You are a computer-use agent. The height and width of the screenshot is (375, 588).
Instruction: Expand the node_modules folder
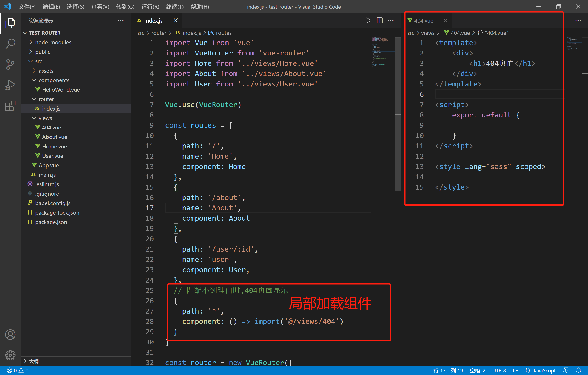pyautogui.click(x=53, y=42)
